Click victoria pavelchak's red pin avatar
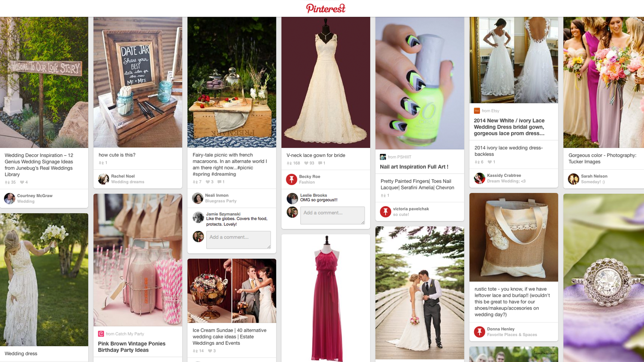 (x=385, y=212)
